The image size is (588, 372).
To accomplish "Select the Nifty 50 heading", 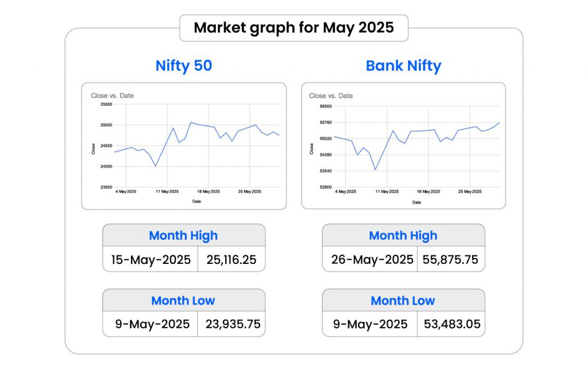I will (184, 66).
